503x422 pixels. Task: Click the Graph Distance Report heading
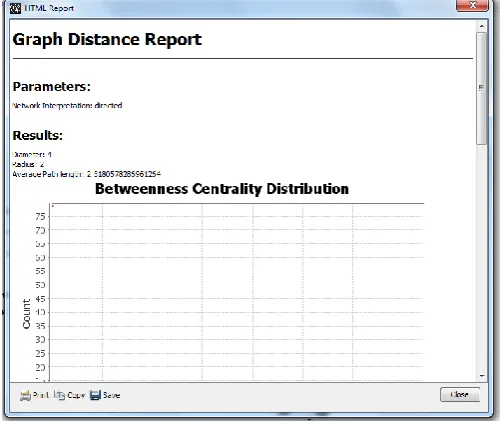[x=107, y=40]
